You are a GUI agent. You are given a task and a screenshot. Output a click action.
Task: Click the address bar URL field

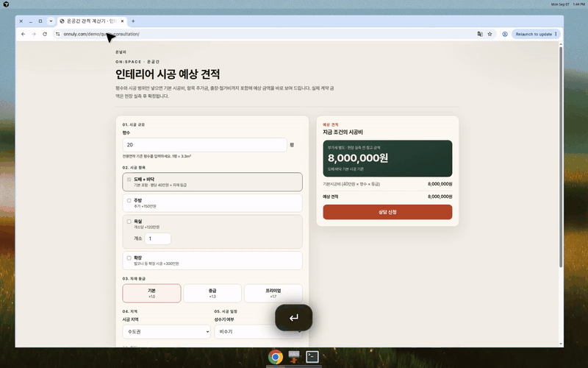(262, 34)
